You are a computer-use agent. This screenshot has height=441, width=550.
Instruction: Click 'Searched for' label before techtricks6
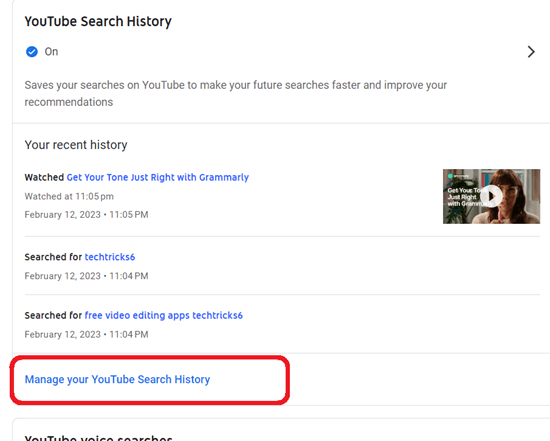(x=53, y=257)
